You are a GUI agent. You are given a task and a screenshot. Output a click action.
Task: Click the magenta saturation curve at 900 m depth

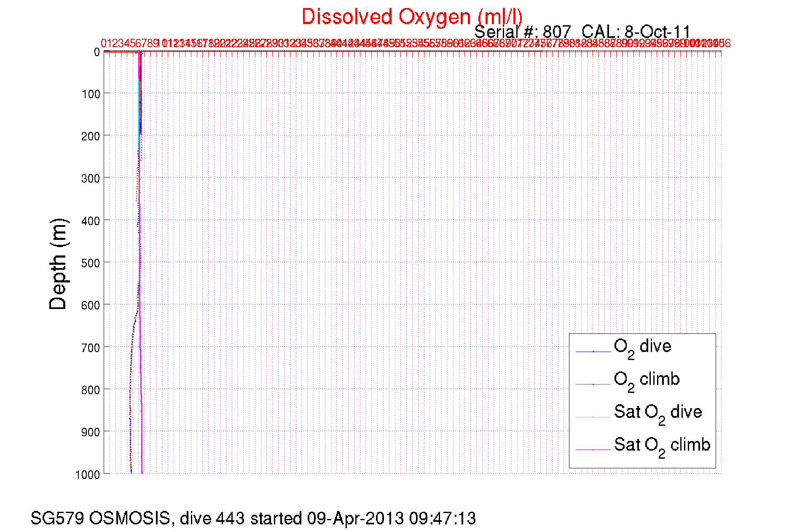pyautogui.click(x=142, y=431)
